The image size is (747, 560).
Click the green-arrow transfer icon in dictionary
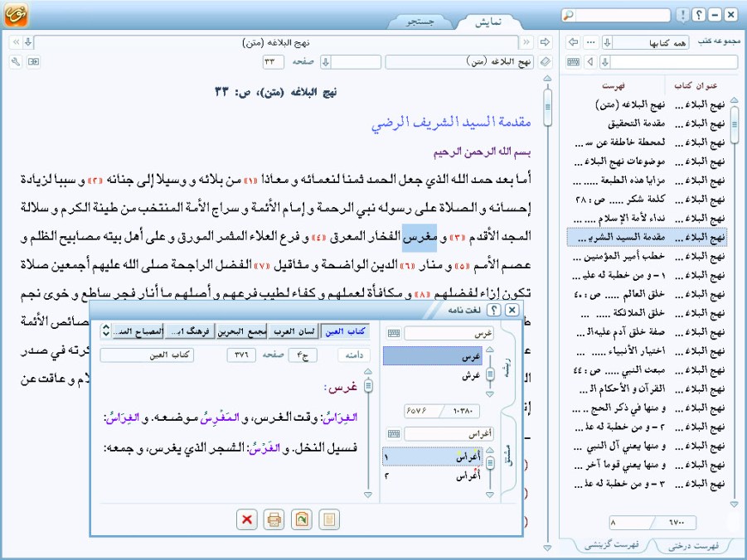pos(302,519)
